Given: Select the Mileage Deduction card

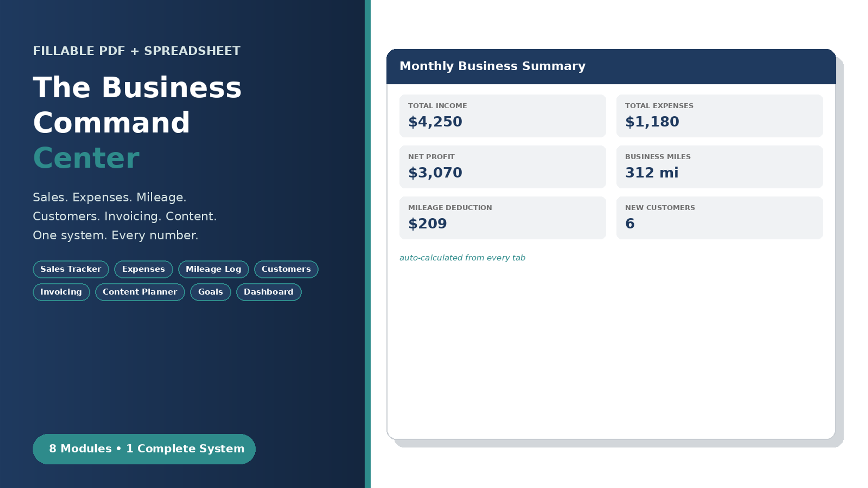Looking at the screenshot, I should coord(502,218).
